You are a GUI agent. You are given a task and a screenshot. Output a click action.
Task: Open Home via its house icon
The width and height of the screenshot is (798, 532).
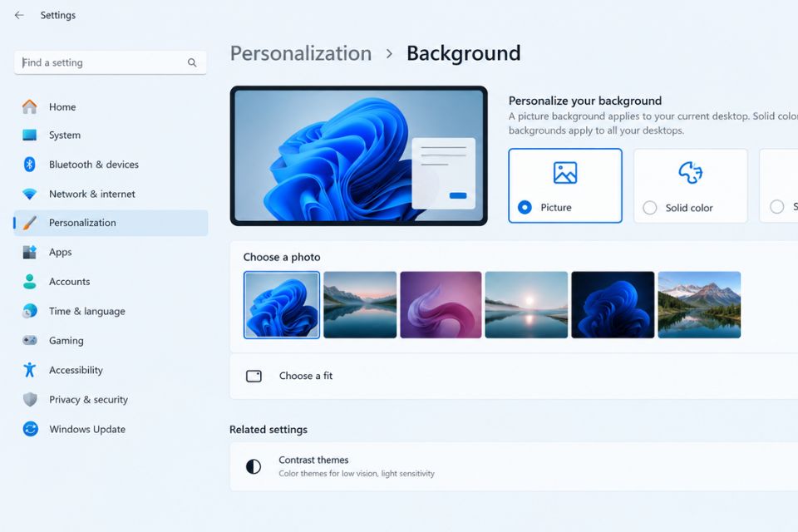tap(30, 106)
